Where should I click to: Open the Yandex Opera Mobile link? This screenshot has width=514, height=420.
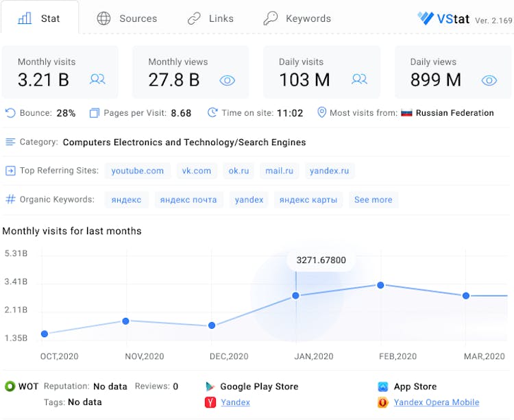point(437,402)
